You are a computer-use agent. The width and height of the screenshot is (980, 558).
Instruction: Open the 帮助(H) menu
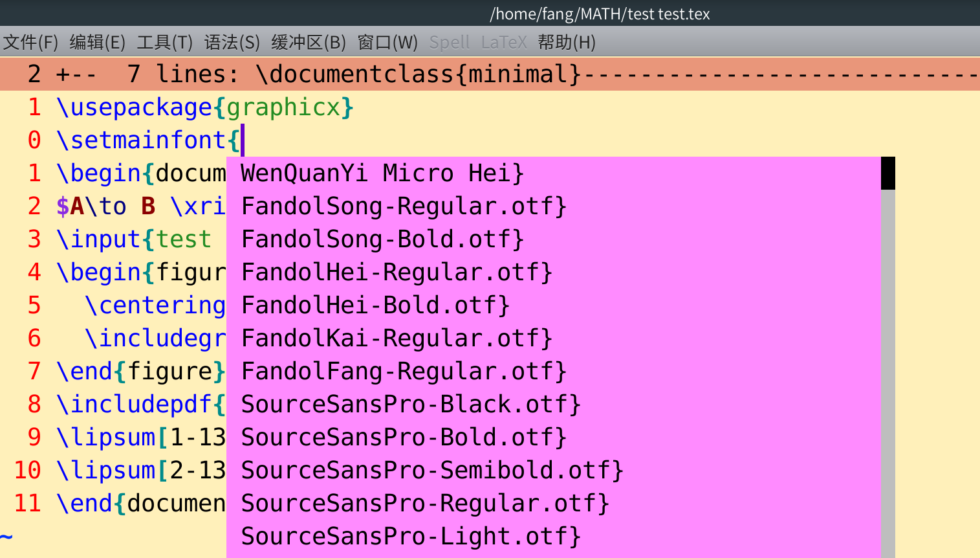point(567,43)
